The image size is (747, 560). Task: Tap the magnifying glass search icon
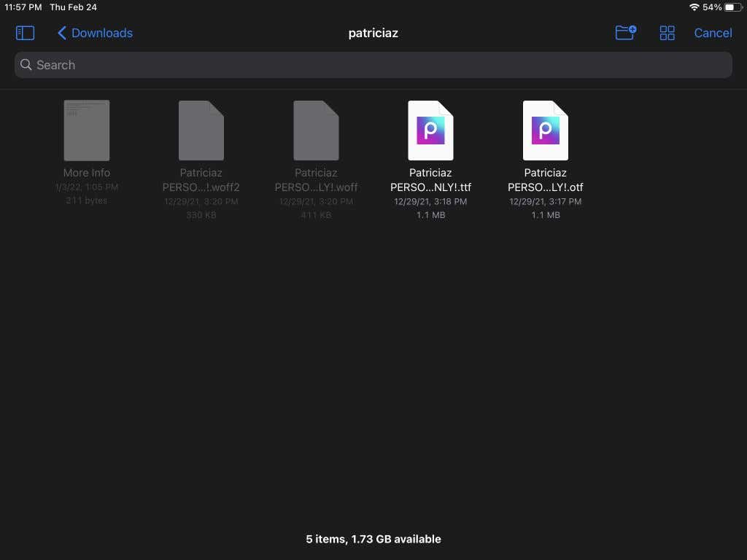[x=26, y=65]
